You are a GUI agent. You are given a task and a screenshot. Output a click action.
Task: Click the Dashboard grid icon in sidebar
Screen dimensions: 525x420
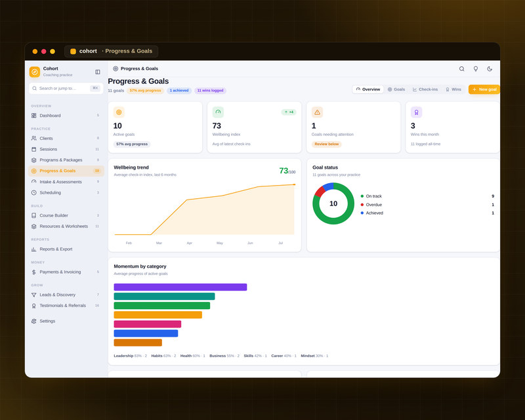(34, 115)
